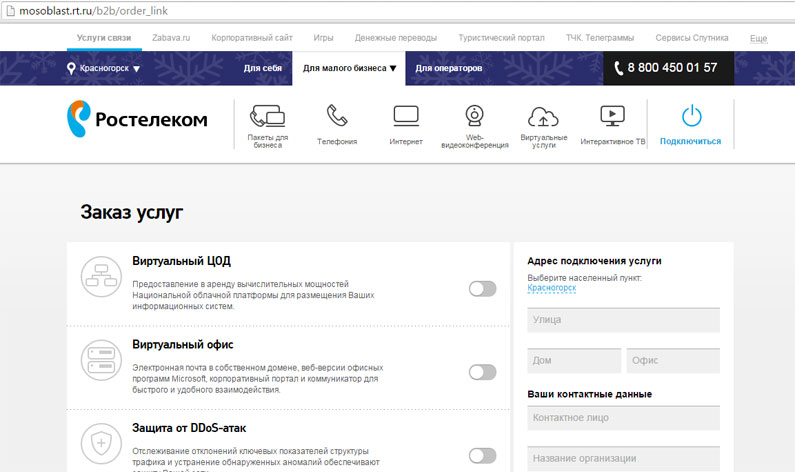Click the Ростелеком logo
Screen dimensions: 795x472
pyautogui.click(x=138, y=119)
